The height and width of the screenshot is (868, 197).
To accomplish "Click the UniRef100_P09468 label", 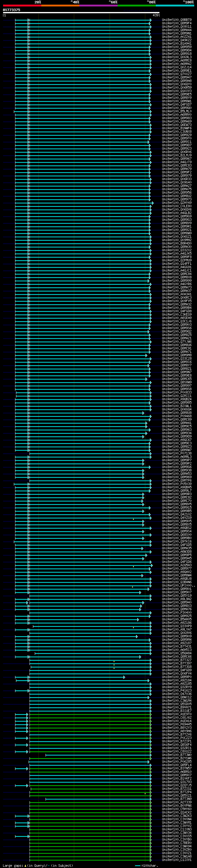I will tap(177, 416).
